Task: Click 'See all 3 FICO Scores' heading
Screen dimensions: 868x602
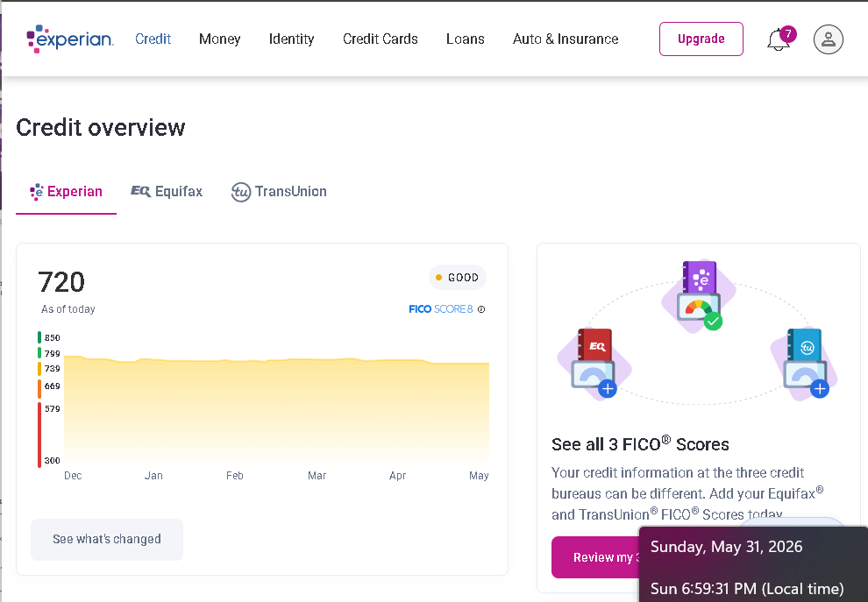Action: point(640,443)
